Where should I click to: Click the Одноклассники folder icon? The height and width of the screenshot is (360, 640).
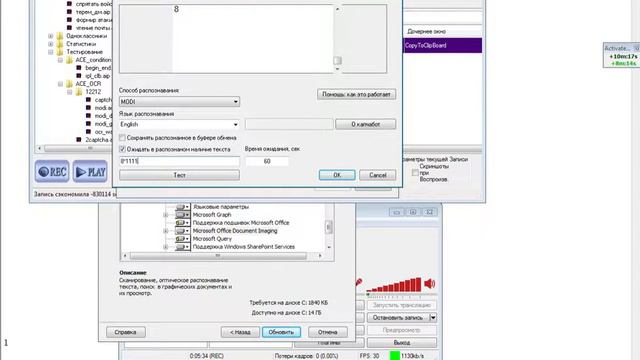[60, 36]
